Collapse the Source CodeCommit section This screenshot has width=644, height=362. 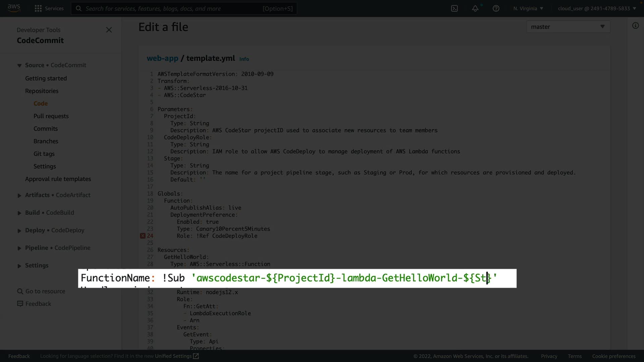coord(19,65)
